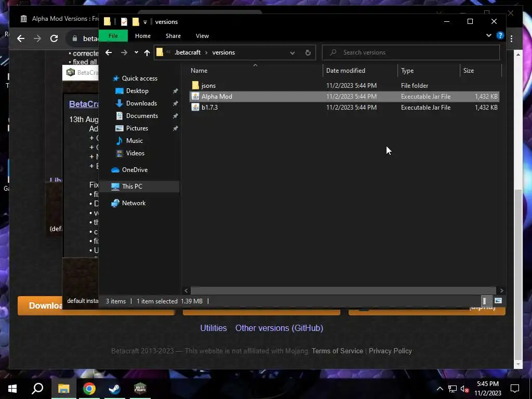Screen dimensions: 532x399
Task: Open Pictures in the navigation pane
Action: [x=137, y=128]
